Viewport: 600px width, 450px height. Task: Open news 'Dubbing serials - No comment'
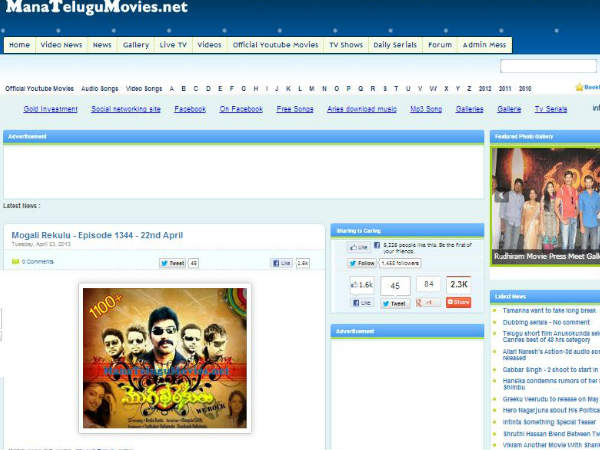coord(546,322)
